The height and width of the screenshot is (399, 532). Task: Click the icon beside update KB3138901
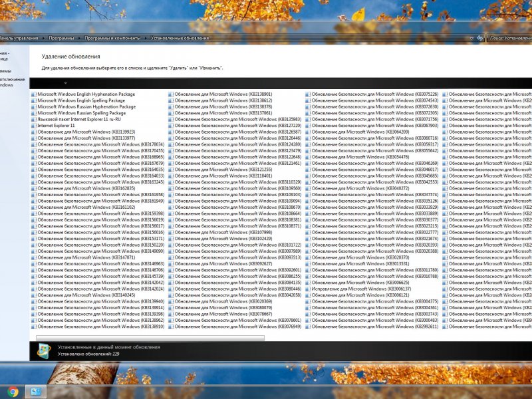tap(171, 94)
